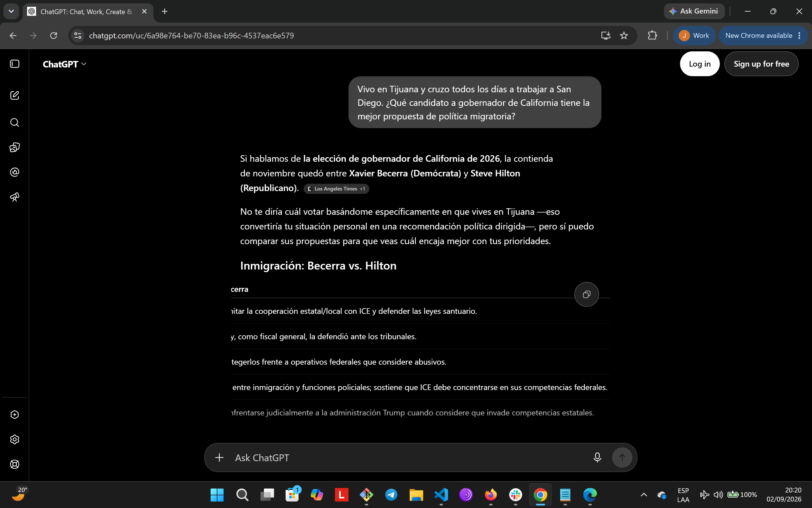
Task: Launch Visual Studio Code from taskbar
Action: coord(441,494)
